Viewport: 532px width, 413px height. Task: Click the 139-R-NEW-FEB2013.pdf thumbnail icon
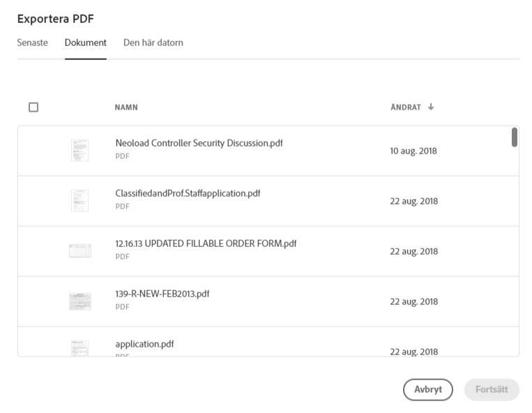(x=80, y=301)
